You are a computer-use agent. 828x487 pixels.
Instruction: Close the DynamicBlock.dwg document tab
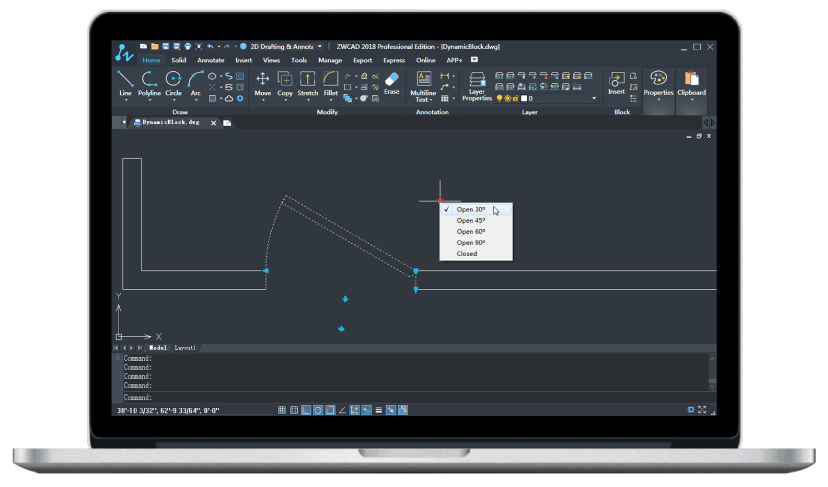point(213,123)
